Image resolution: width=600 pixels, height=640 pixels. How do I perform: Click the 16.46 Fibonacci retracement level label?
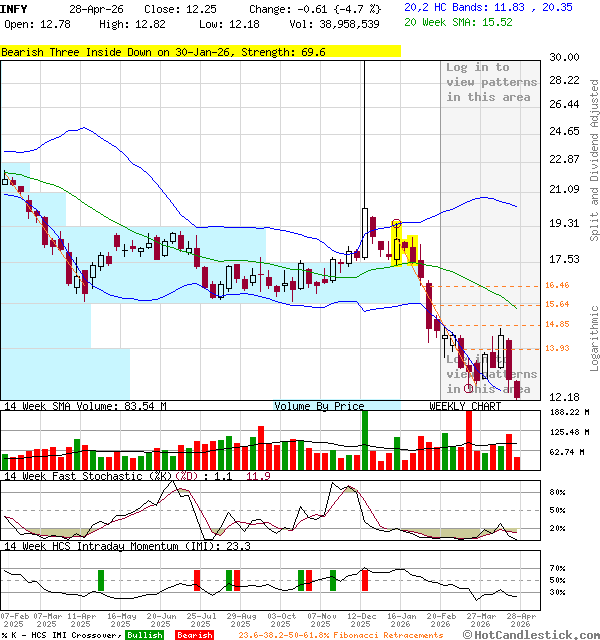557,286
